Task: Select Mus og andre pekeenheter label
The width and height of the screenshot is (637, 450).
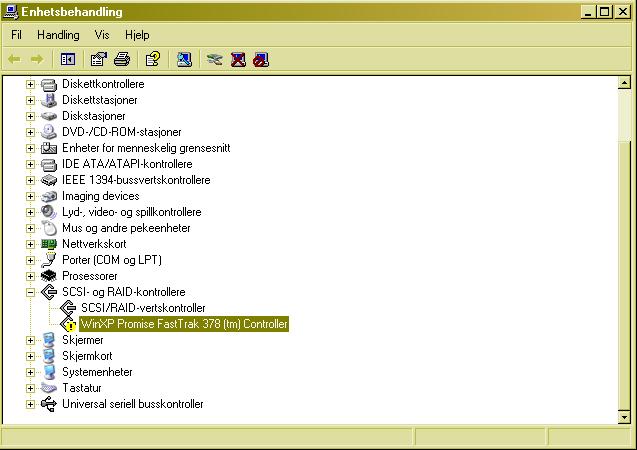Action: pos(126,228)
